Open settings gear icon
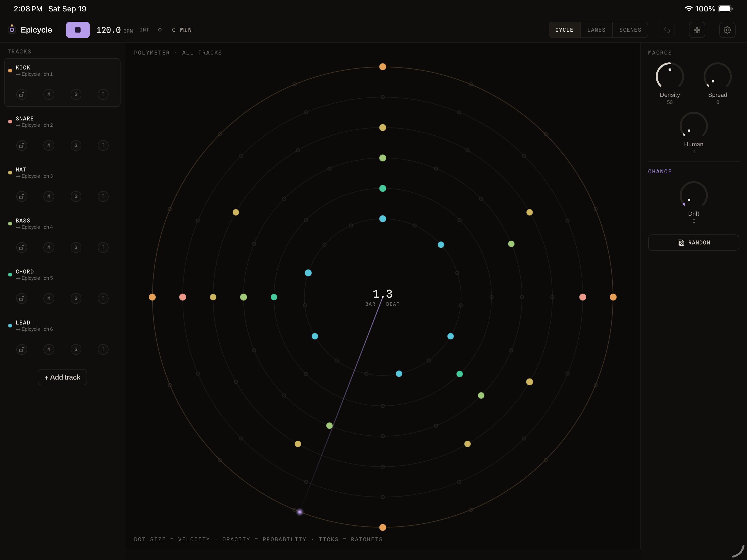The image size is (747, 560). pyautogui.click(x=727, y=30)
